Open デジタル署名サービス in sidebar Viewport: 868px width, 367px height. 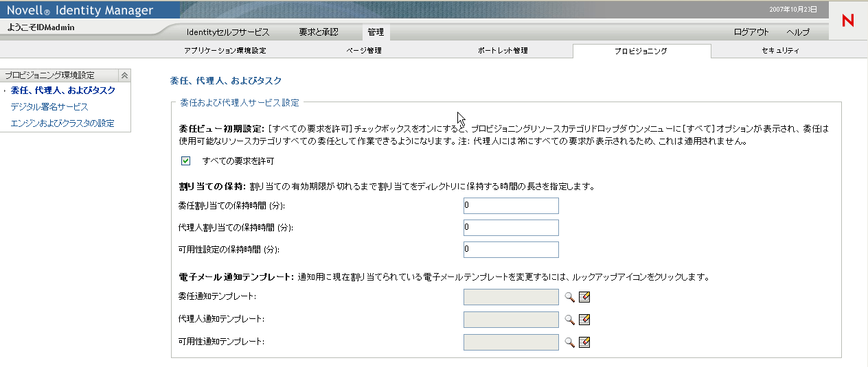click(49, 107)
